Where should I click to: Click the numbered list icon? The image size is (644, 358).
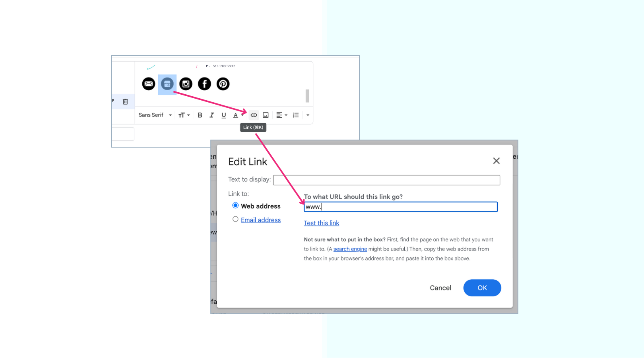coord(295,115)
